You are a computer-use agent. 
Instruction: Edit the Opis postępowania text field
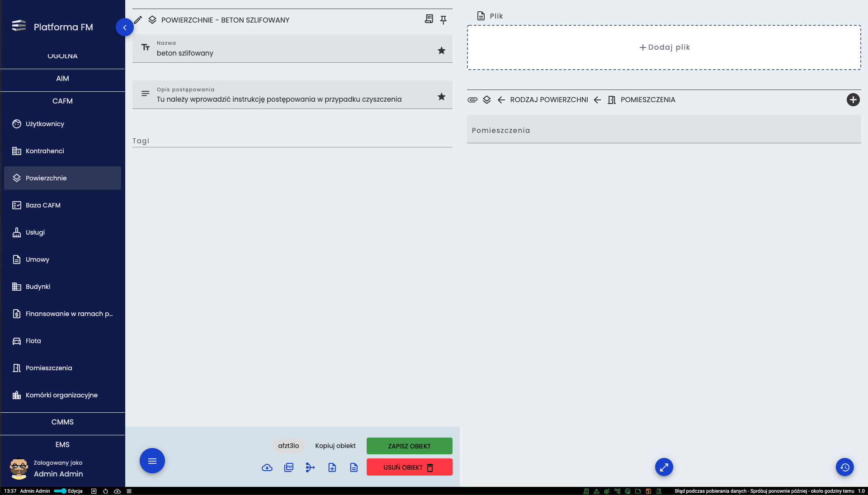pyautogui.click(x=292, y=95)
